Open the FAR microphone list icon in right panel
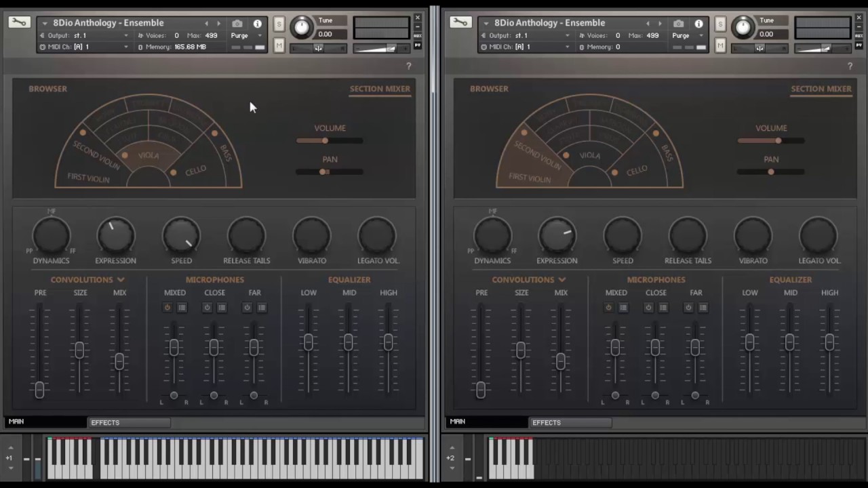The width and height of the screenshot is (868, 488). click(703, 308)
